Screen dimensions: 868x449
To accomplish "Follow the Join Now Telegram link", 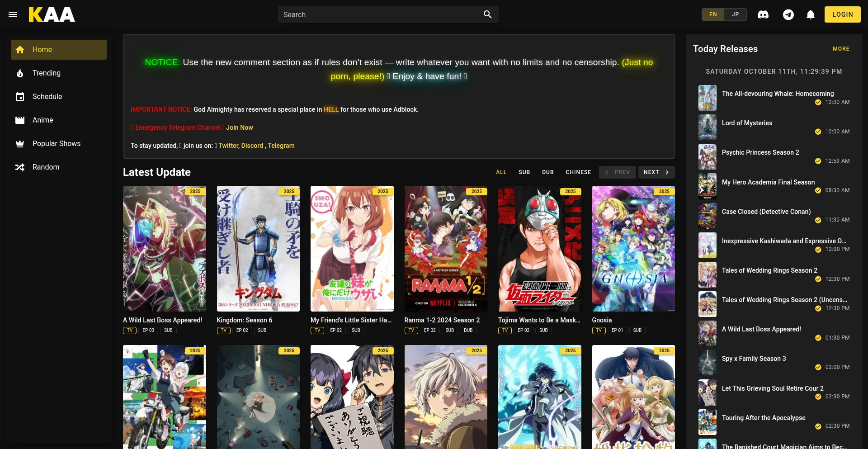I will point(239,128).
